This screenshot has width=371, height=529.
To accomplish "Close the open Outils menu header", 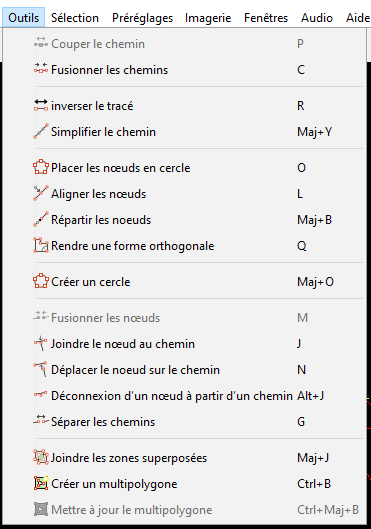I will (x=24, y=18).
